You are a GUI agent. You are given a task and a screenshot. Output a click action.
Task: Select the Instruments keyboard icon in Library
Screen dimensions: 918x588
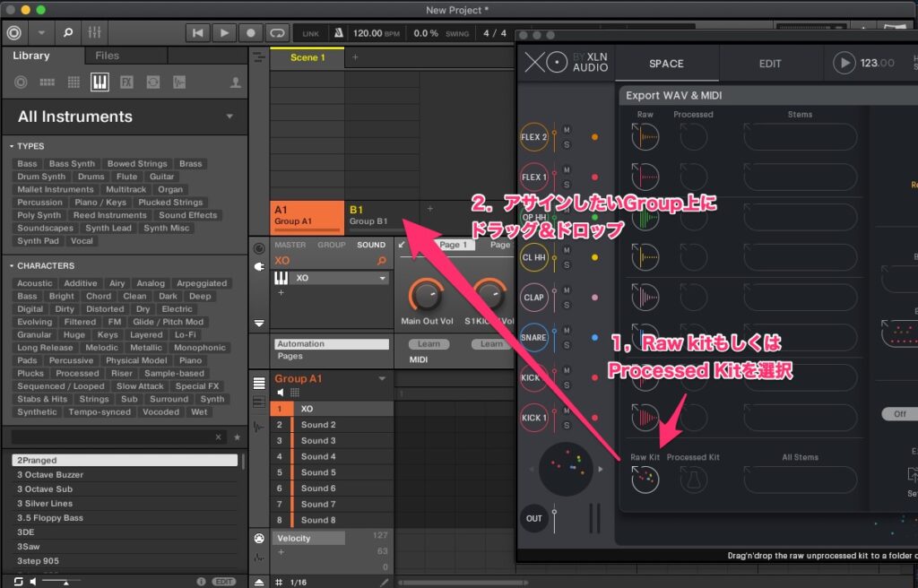100,82
